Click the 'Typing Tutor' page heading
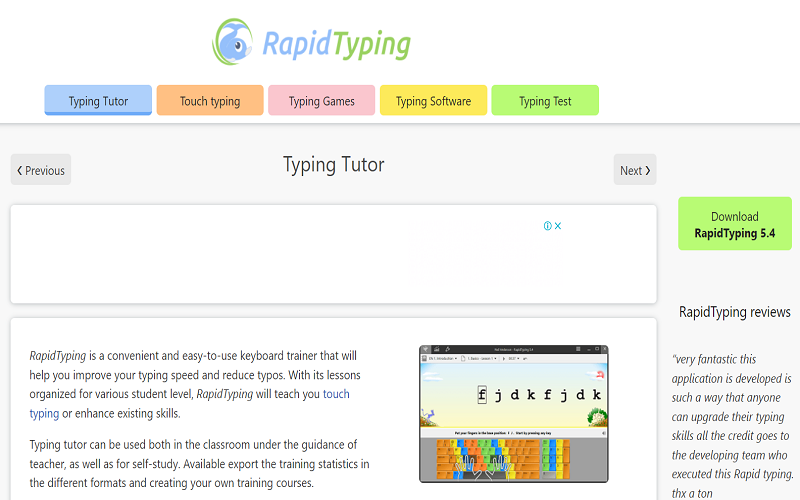The height and width of the screenshot is (500, 800). (334, 165)
